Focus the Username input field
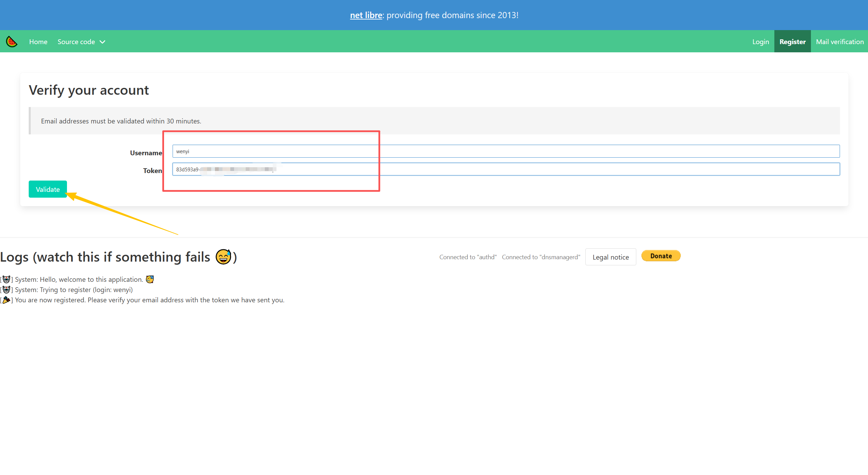This screenshot has height=475, width=868. point(506,151)
